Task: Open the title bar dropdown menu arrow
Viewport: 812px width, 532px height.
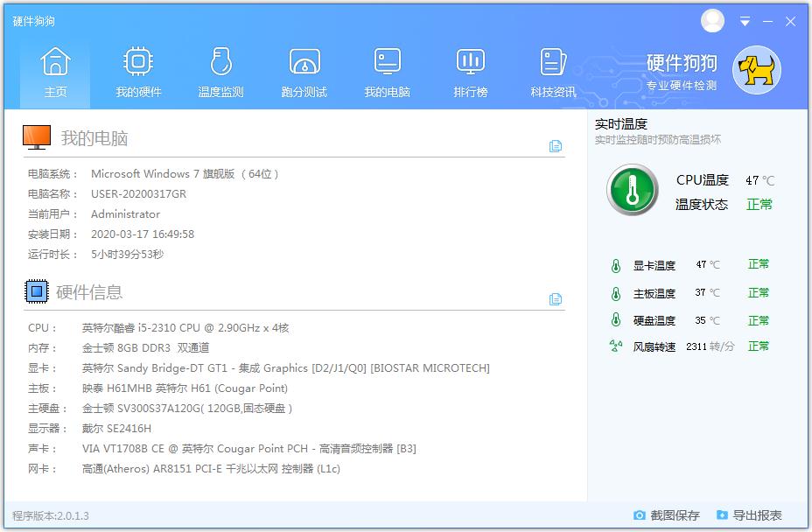Action: point(745,21)
